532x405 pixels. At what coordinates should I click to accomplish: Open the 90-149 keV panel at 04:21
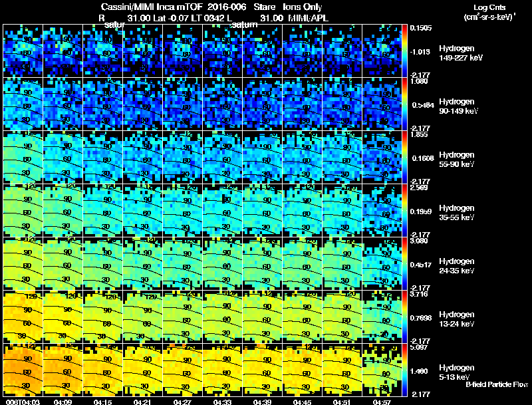pos(142,104)
